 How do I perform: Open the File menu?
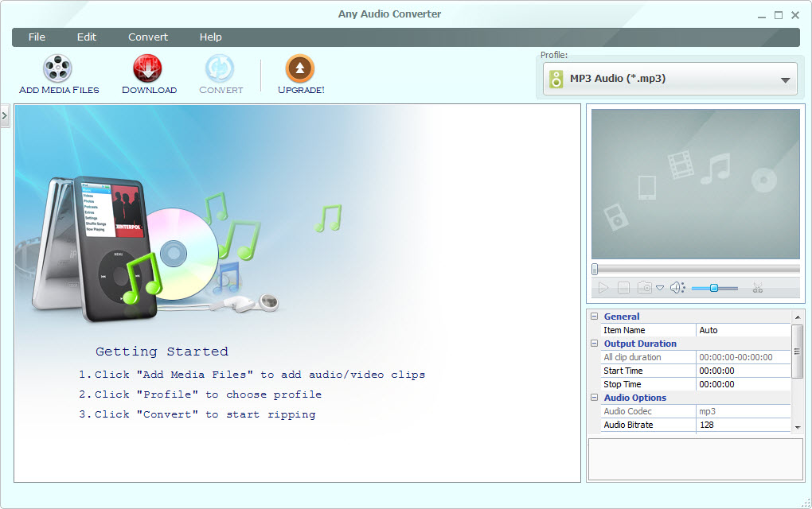(x=37, y=37)
